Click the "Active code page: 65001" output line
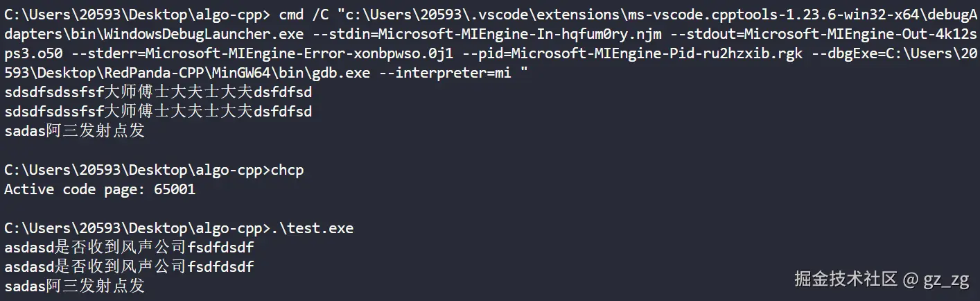Image resolution: width=980 pixels, height=301 pixels. (100, 189)
